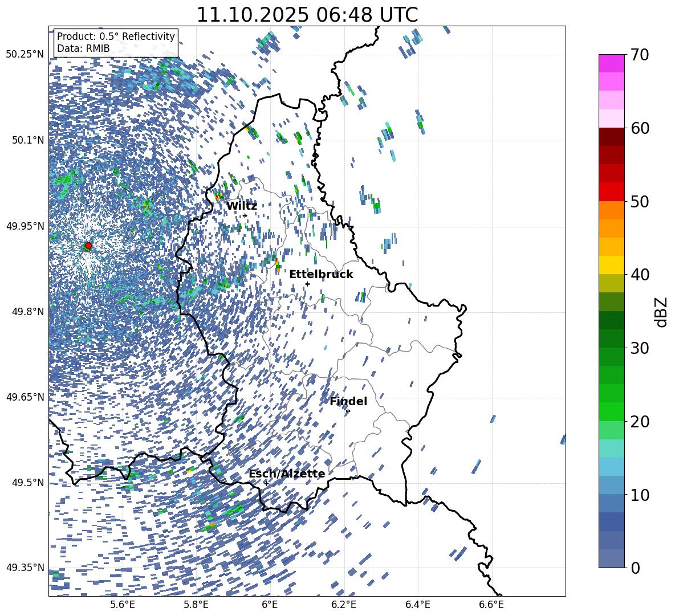Click the 6.6°E longitude label
Screen dimensions: 675x616
(x=491, y=605)
